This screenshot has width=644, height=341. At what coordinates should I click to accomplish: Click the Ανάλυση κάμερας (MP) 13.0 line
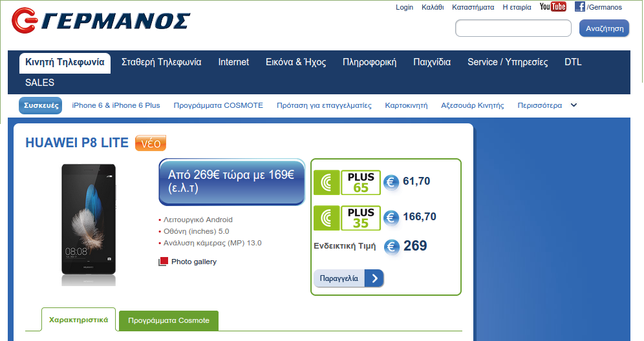[212, 243]
